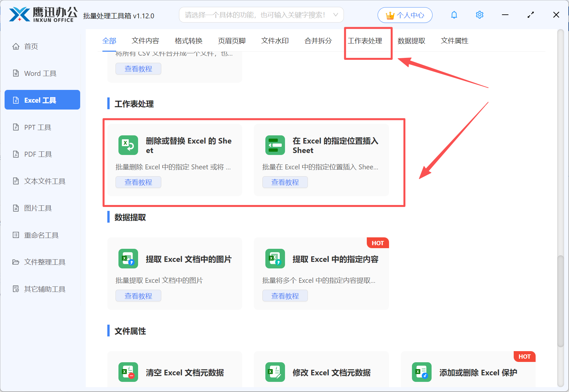Click the clear Excel metadata icon
Image resolution: width=569 pixels, height=392 pixels.
coord(128,372)
